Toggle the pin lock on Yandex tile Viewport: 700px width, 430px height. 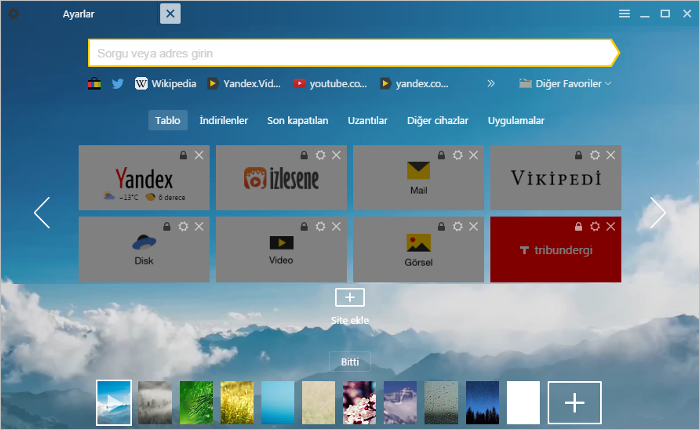coord(183,155)
